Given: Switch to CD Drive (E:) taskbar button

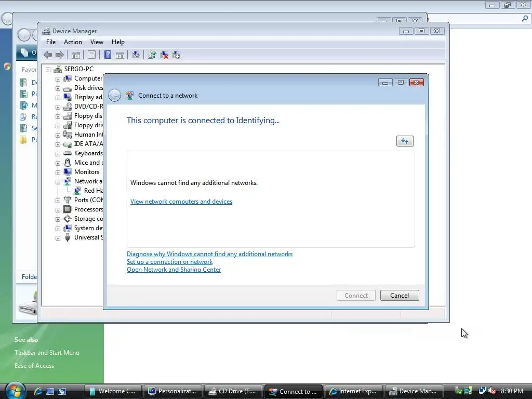Looking at the screenshot, I should [x=233, y=391].
